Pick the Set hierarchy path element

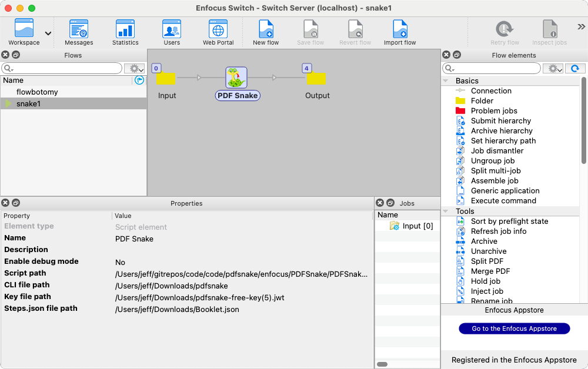pos(503,140)
